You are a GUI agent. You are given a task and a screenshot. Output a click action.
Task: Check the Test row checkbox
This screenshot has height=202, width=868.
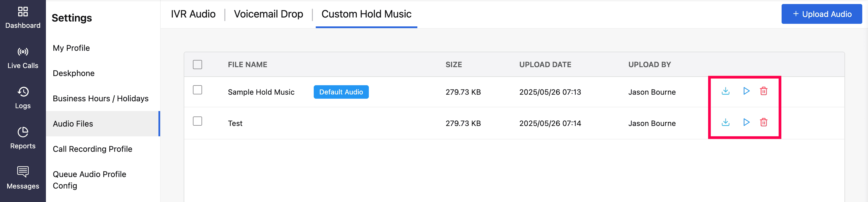tap(197, 121)
